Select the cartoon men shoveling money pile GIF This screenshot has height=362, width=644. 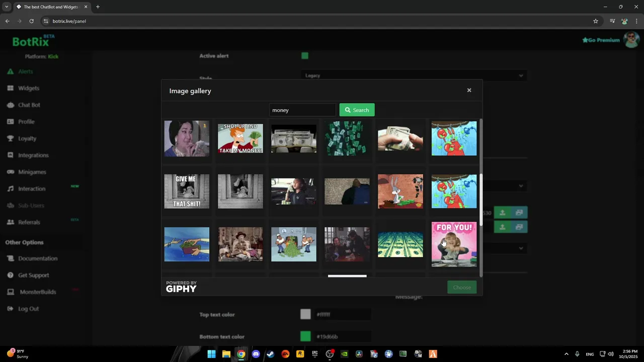click(x=294, y=244)
